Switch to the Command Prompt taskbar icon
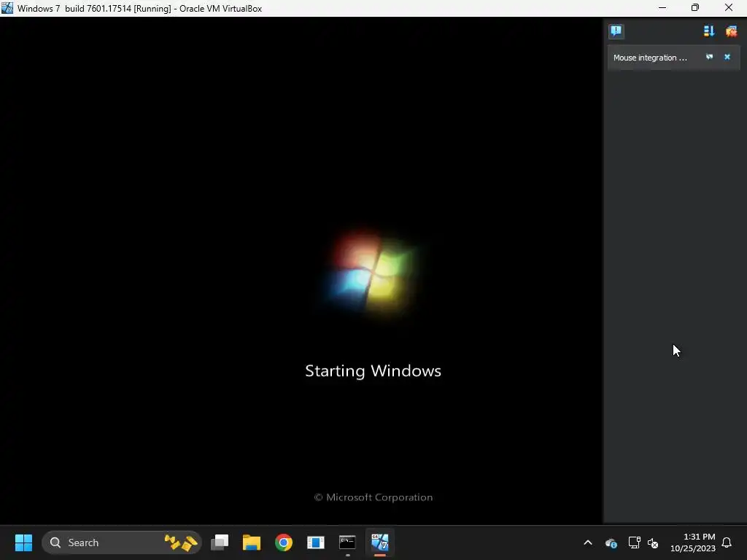 347,542
